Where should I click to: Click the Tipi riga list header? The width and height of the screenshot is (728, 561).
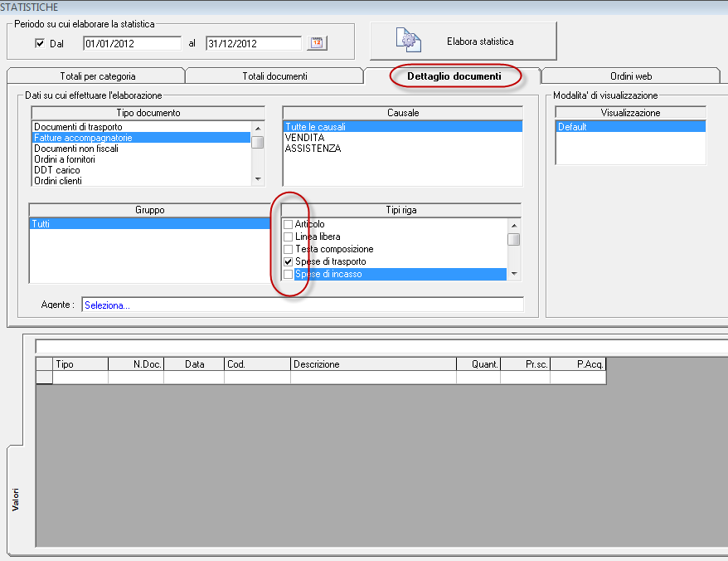(401, 210)
